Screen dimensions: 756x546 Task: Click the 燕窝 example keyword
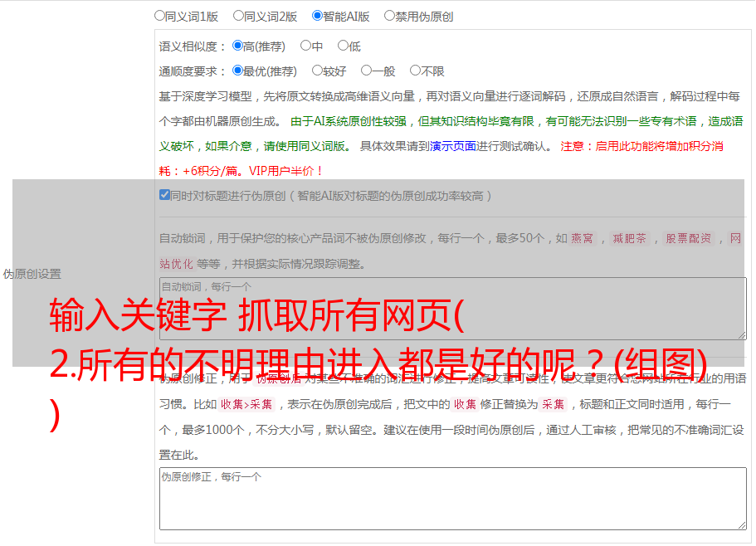coord(583,238)
